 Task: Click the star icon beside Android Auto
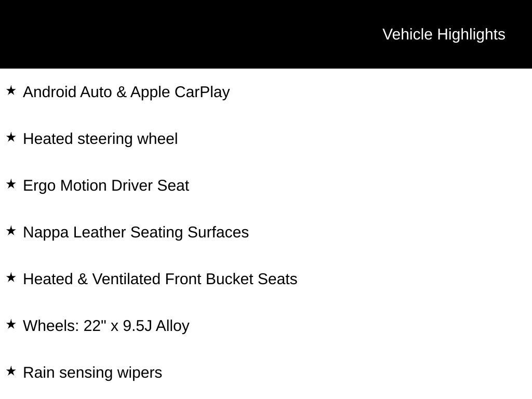11,91
